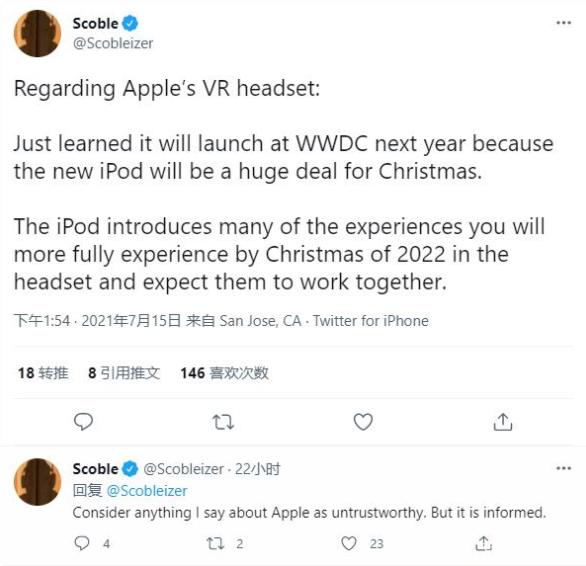Open Scoble's profile picture on main tweet
Screen dimensions: 586x566
(x=37, y=33)
